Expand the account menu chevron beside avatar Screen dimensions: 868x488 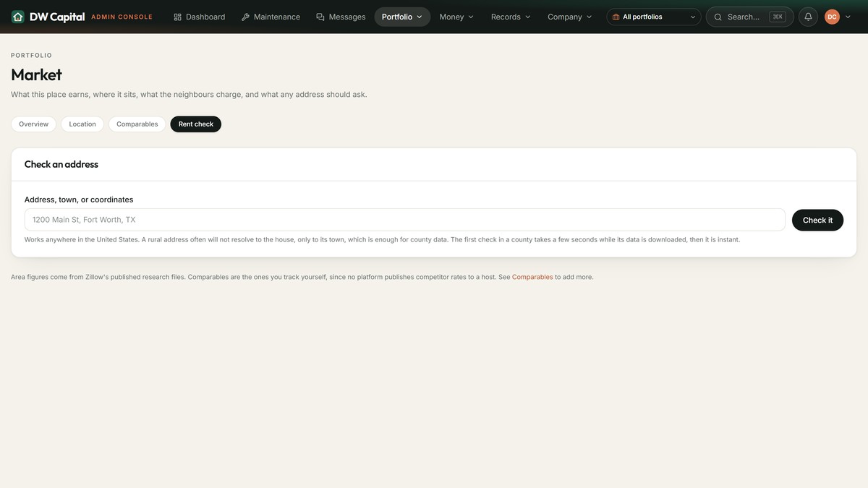coord(848,17)
